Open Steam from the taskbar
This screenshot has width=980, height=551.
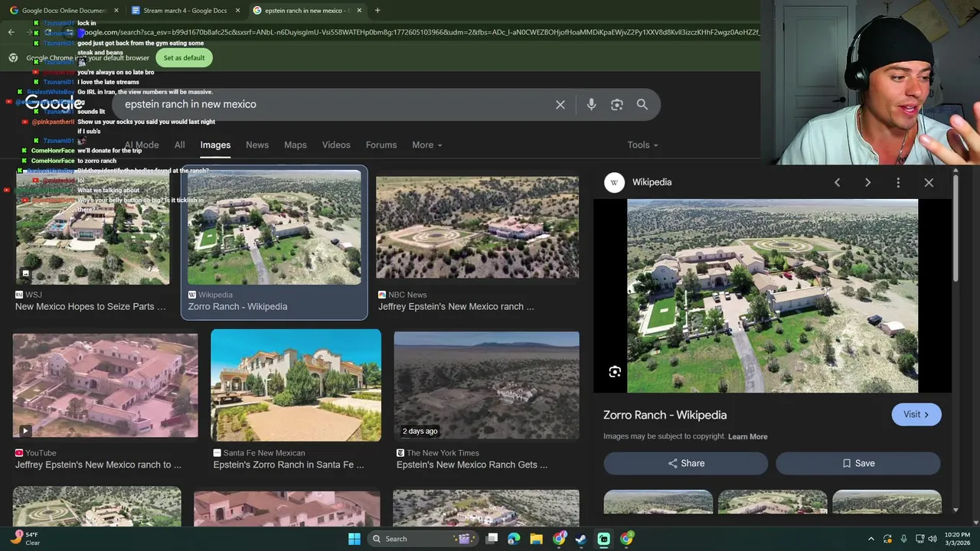click(581, 539)
